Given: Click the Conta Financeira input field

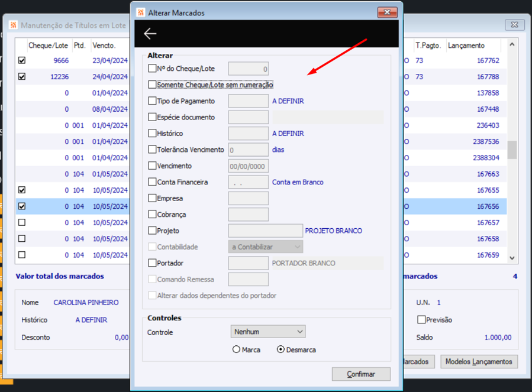Looking at the screenshot, I should pyautogui.click(x=249, y=182).
